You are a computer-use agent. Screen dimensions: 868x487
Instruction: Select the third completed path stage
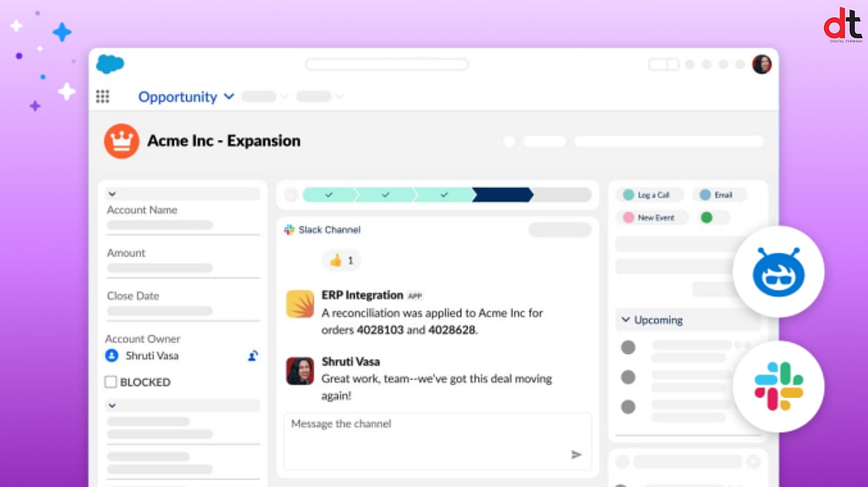(444, 195)
